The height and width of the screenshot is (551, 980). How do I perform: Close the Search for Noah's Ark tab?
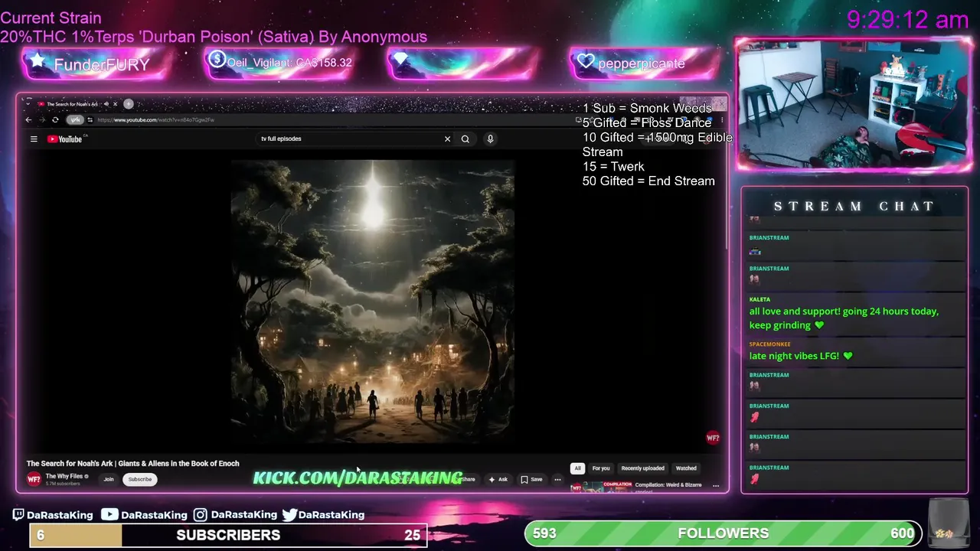pyautogui.click(x=116, y=104)
